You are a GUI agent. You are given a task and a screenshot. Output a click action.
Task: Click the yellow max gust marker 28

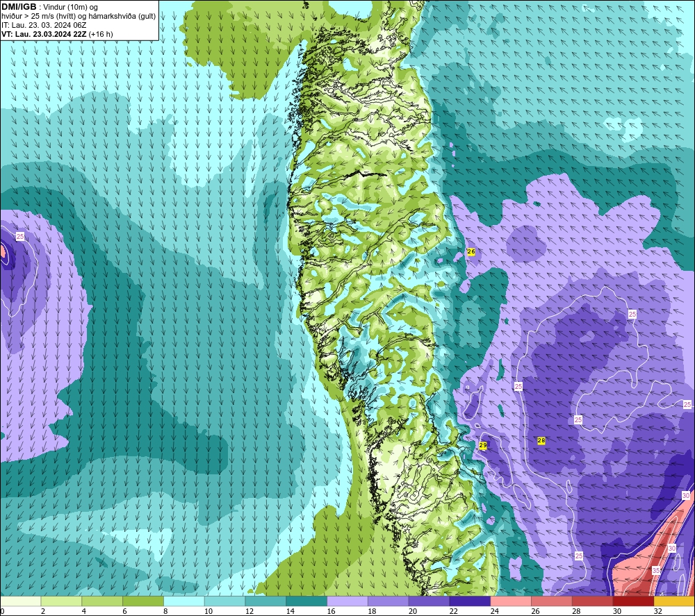(x=541, y=440)
